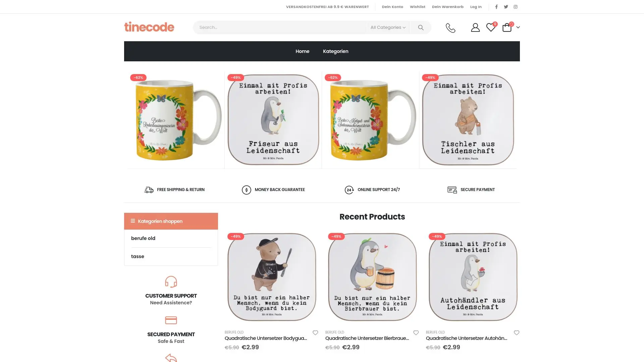Visit the Instagram social icon
The height and width of the screenshot is (362, 644).
(x=516, y=7)
